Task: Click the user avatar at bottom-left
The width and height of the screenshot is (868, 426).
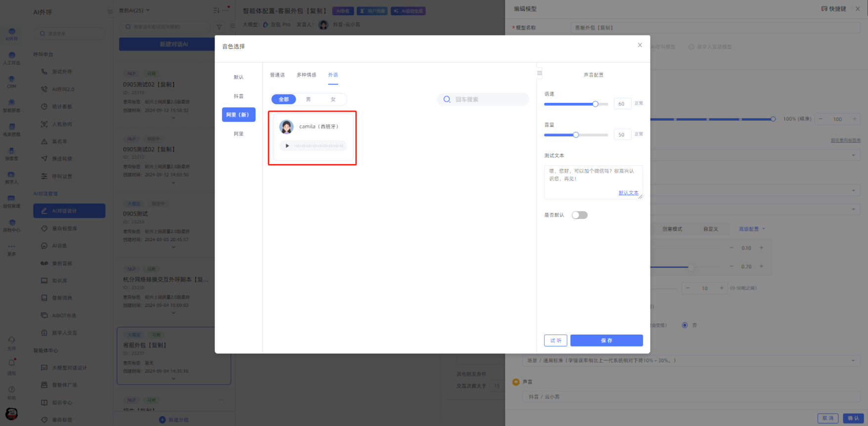Action: (11, 414)
